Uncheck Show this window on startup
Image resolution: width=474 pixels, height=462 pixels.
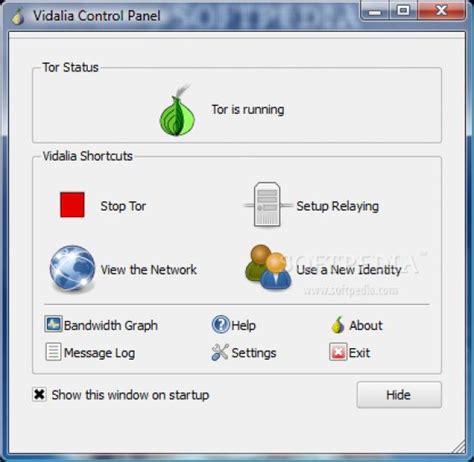click(x=39, y=395)
